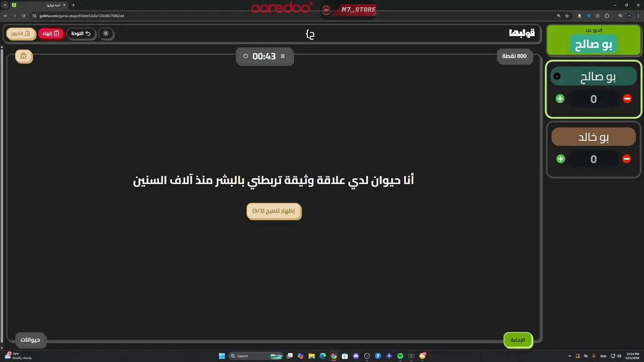Go back in browser history
The width and height of the screenshot is (644, 362).
[6, 16]
